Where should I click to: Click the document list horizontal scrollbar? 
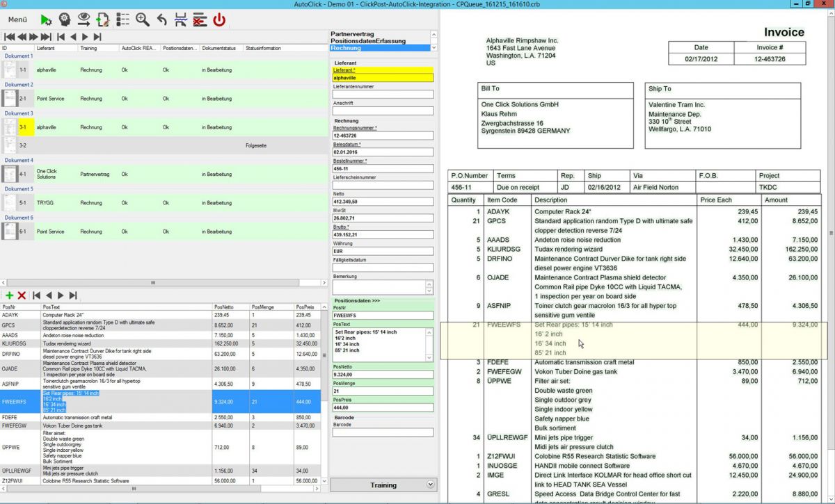(x=153, y=283)
